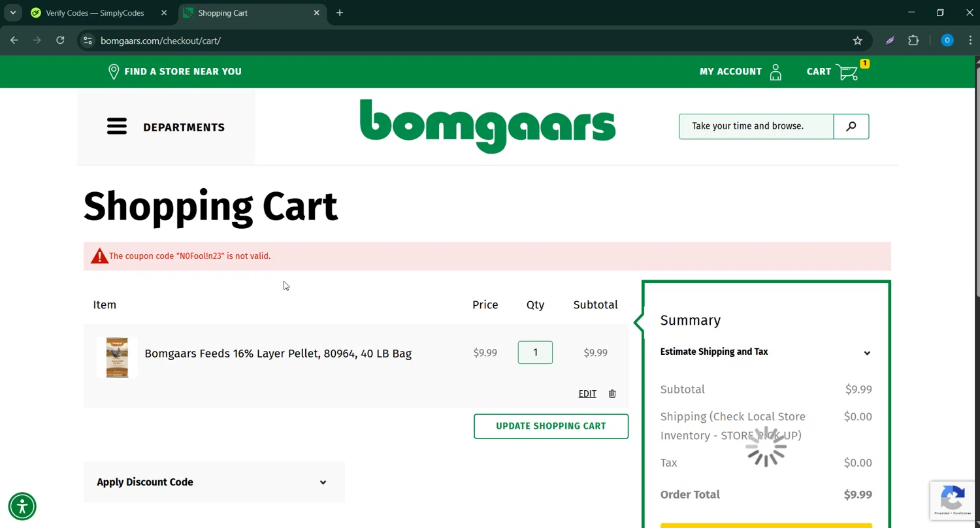Select the item price $9.99 in Price column
Screen dimensions: 980x528
click(485, 353)
